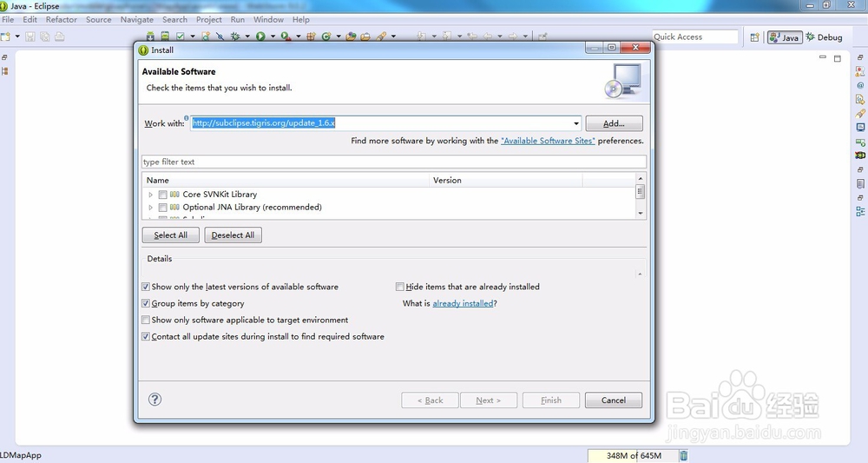Open the File menu
This screenshot has height=463, width=868.
click(x=8, y=19)
